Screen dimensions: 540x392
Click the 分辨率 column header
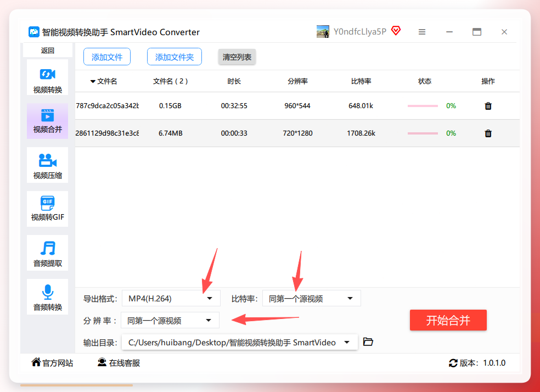click(x=297, y=81)
